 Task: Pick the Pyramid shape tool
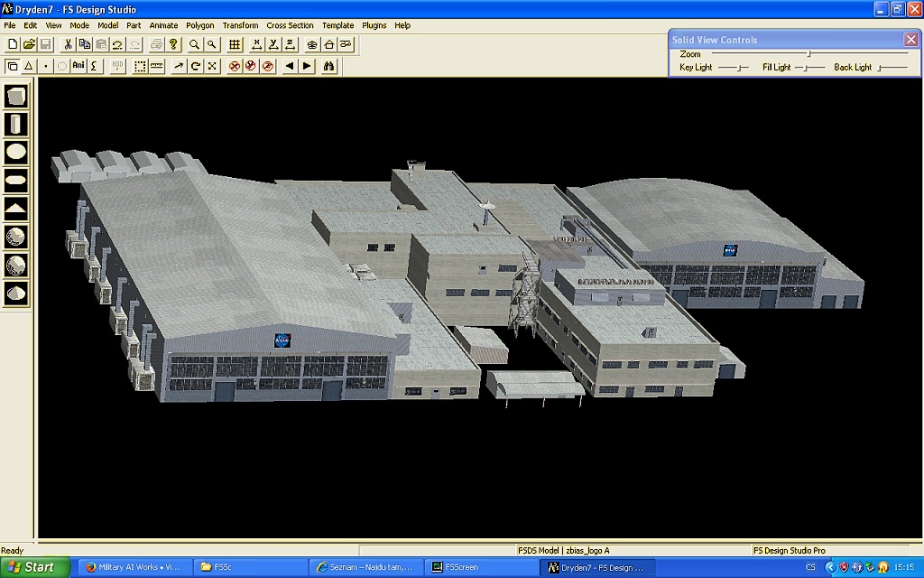16,209
